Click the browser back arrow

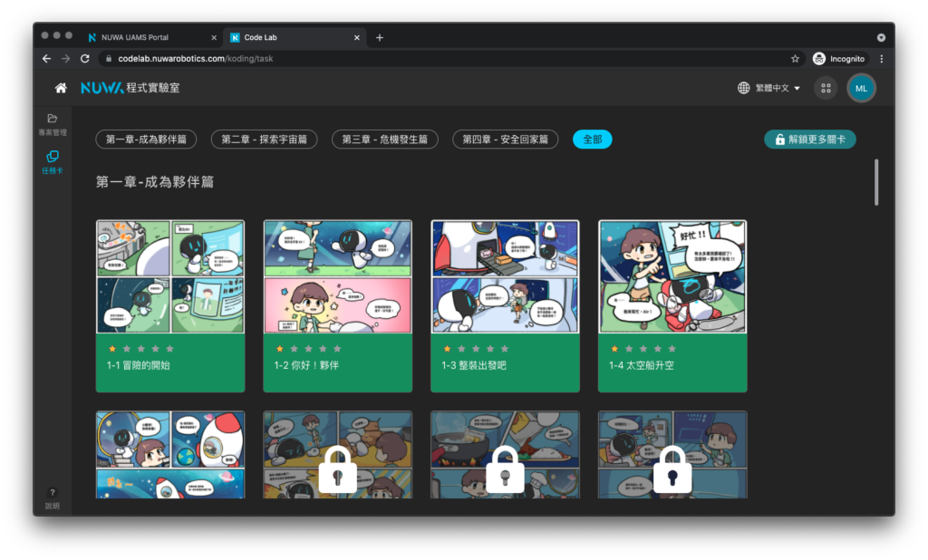point(46,59)
